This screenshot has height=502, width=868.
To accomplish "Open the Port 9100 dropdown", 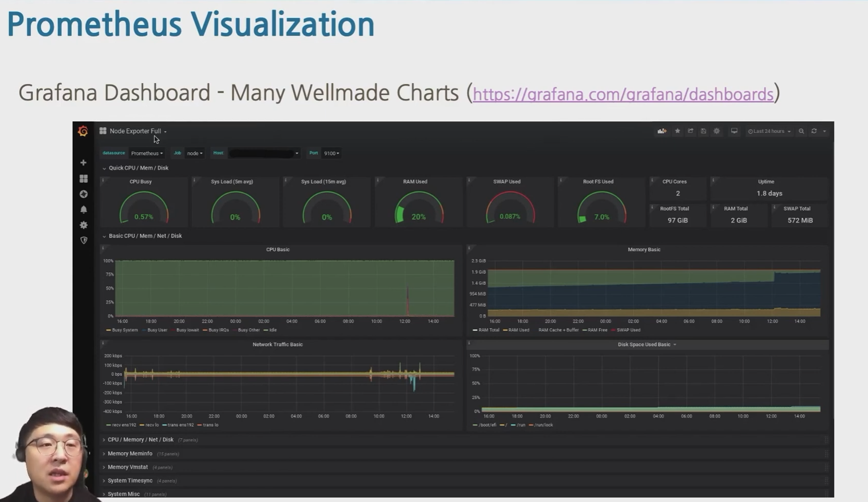I will 331,153.
